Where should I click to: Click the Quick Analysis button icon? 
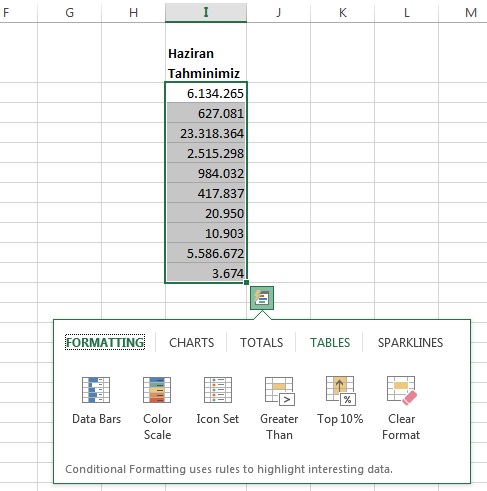pos(262,298)
